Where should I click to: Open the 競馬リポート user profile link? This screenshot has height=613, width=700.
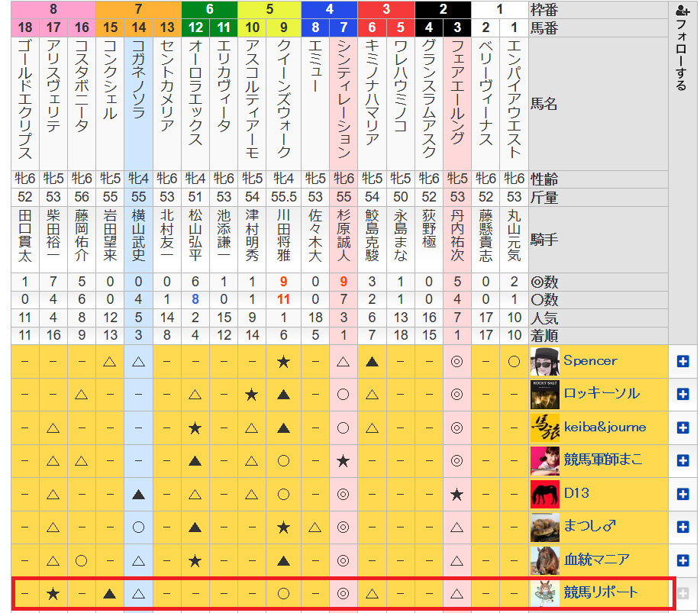tap(601, 593)
